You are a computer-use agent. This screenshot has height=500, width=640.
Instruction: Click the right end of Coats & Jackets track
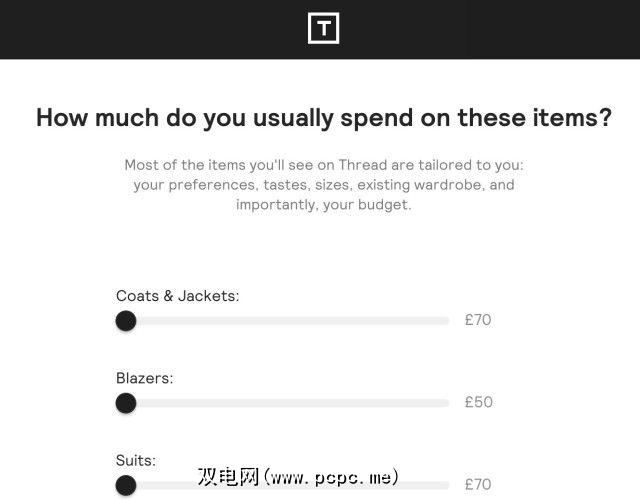(446, 321)
